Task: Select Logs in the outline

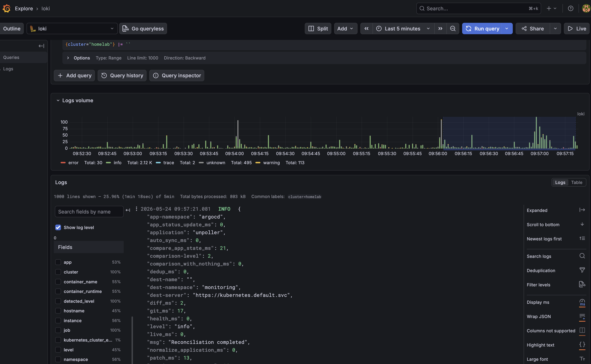Action: [x=8, y=69]
